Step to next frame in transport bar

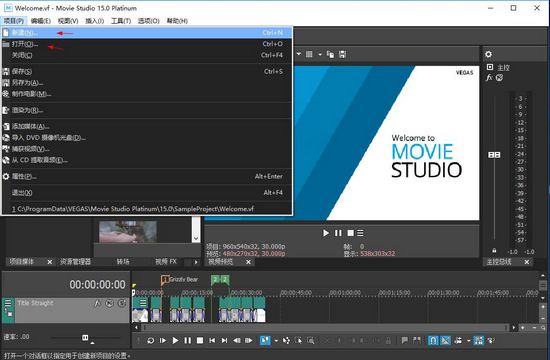[249, 340]
